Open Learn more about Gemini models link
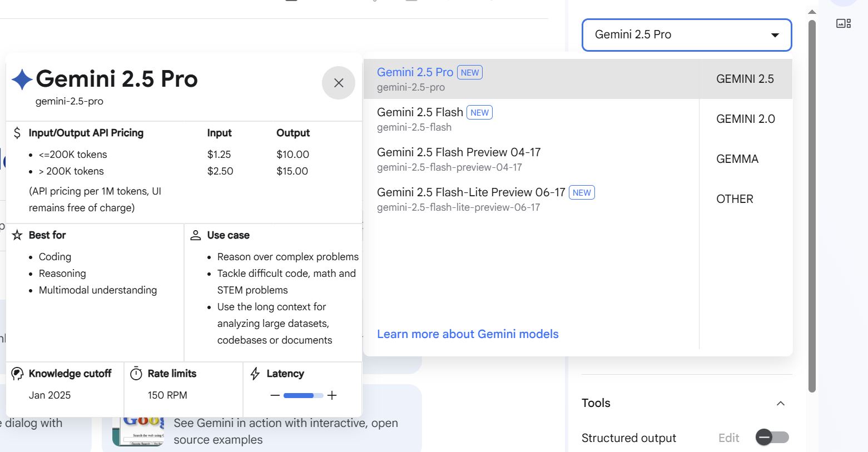Viewport: 868px width, 452px height. [468, 334]
